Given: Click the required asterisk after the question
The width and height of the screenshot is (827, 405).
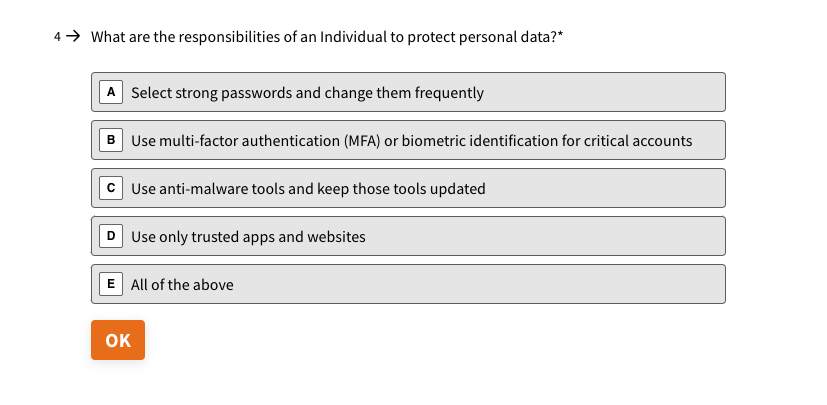Looking at the screenshot, I should coord(561,35).
